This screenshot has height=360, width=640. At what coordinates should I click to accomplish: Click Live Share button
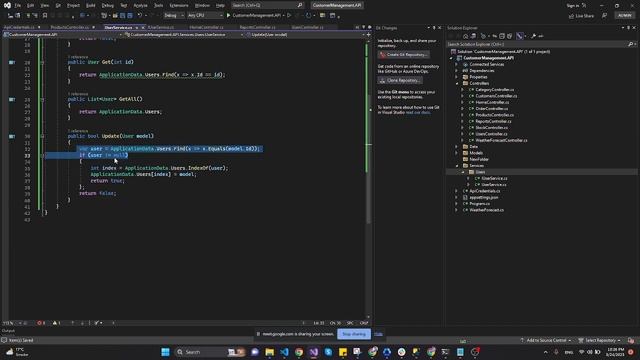(581, 16)
